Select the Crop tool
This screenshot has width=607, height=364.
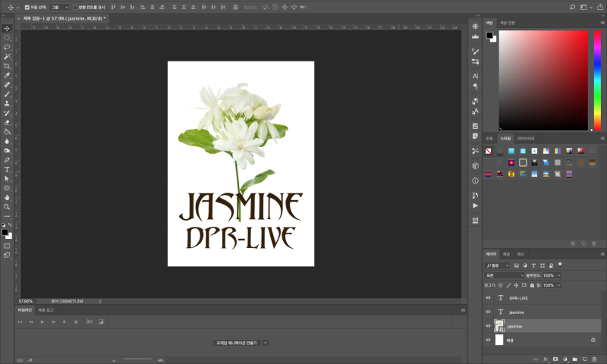pyautogui.click(x=7, y=66)
